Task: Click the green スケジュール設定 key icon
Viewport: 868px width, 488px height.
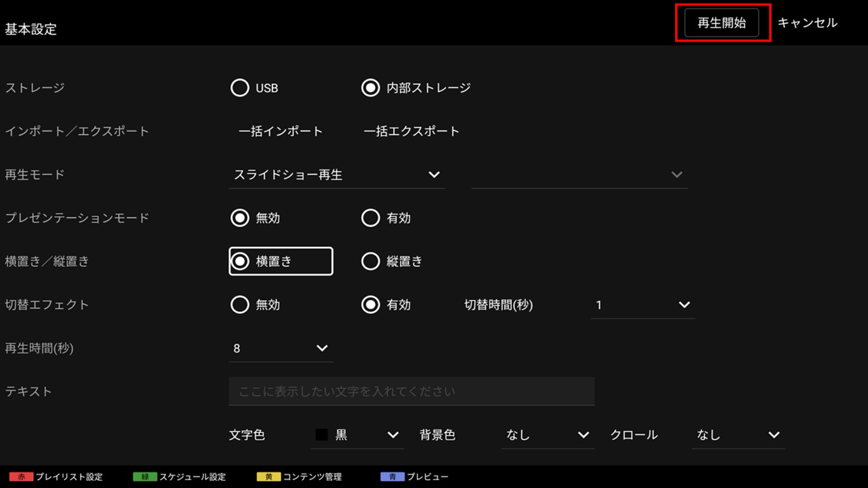Action: click(145, 477)
